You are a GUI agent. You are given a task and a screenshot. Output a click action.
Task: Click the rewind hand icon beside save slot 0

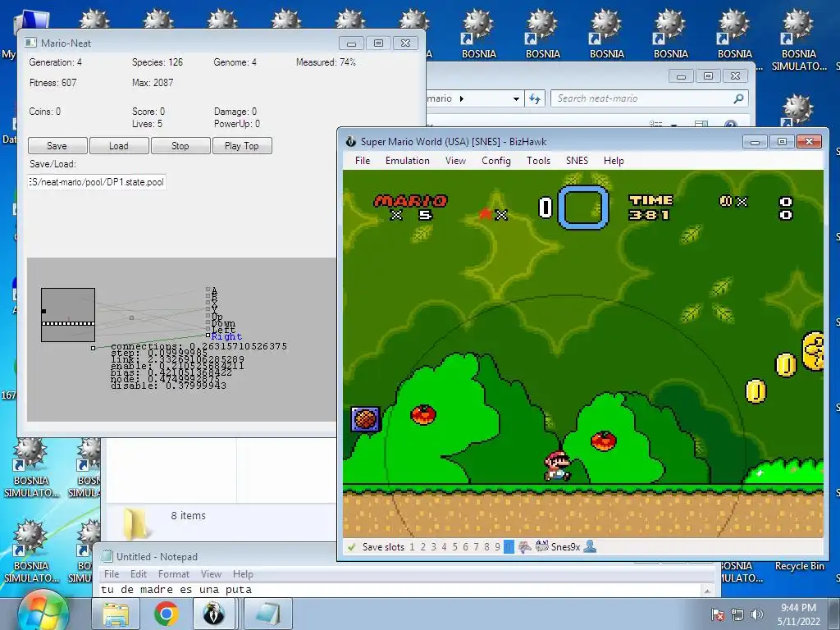point(525,546)
